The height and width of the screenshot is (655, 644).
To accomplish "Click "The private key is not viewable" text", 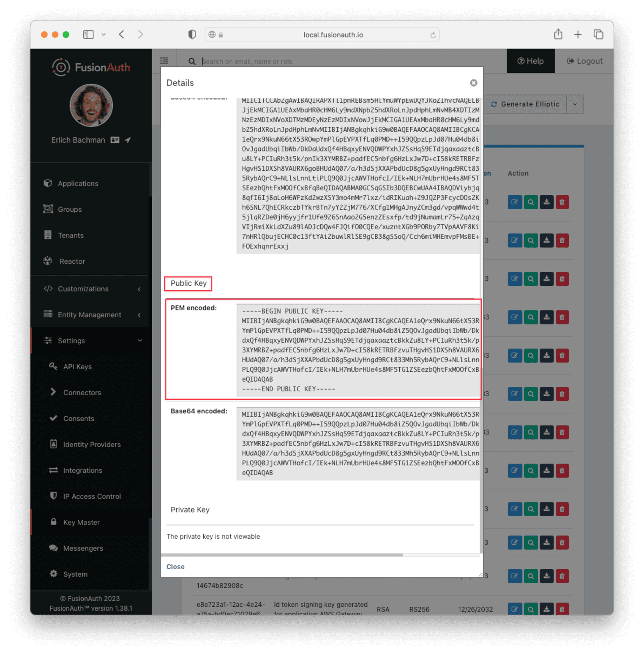I will point(213,536).
